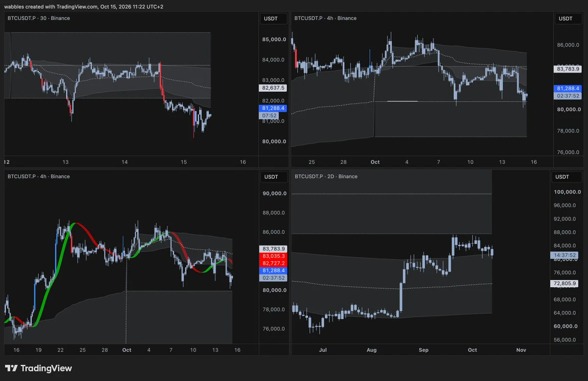Screen dimensions: 588x381
Task: Click the red 82,727.2 price label
Action: 273,263
